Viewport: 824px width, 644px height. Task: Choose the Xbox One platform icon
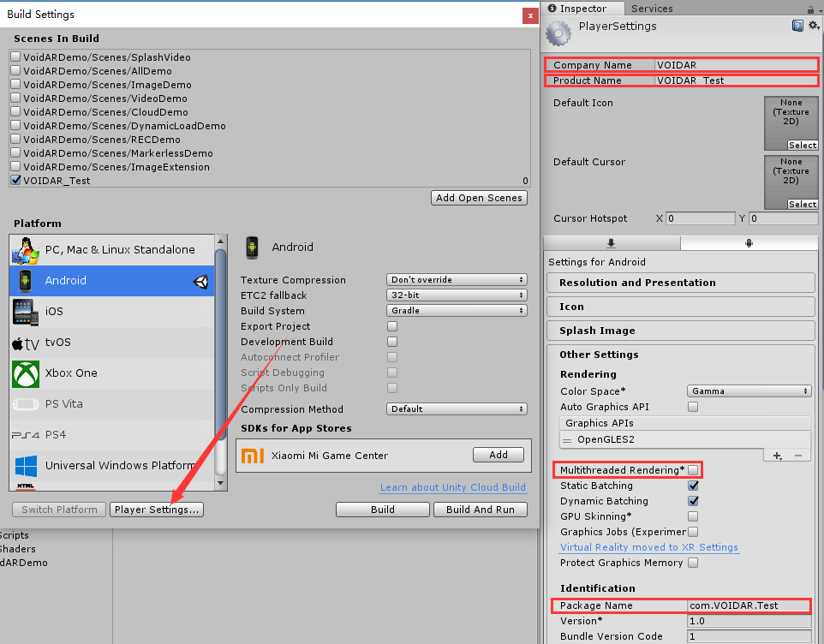point(26,373)
